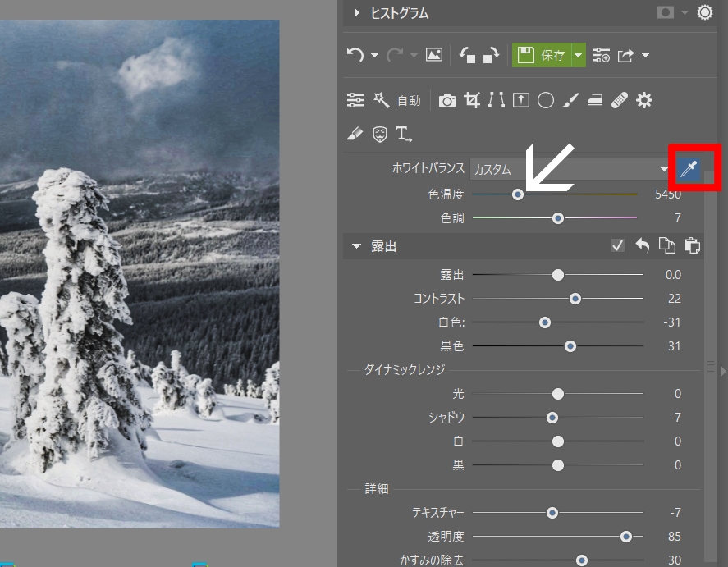
Task: Select the crop tool icon
Action: [472, 100]
